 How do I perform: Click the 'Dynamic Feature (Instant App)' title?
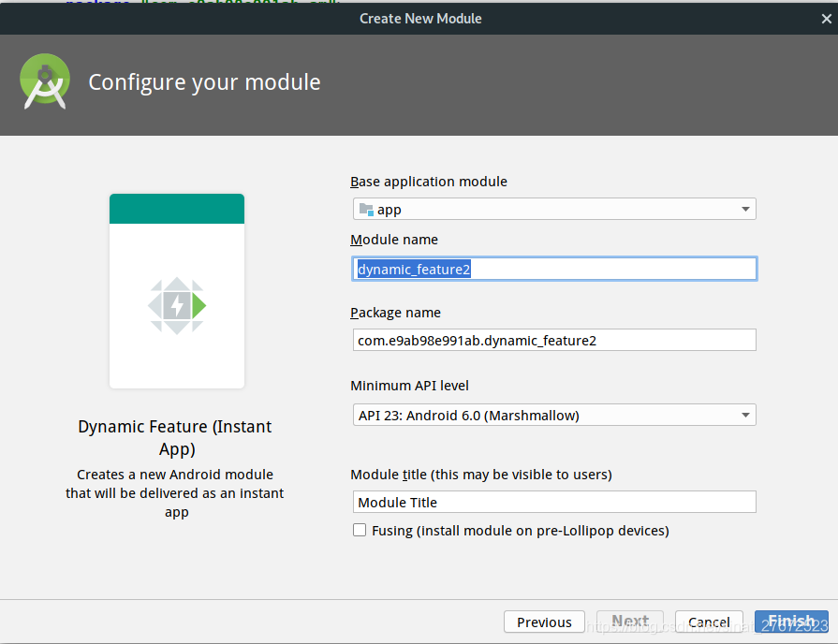[x=175, y=437]
